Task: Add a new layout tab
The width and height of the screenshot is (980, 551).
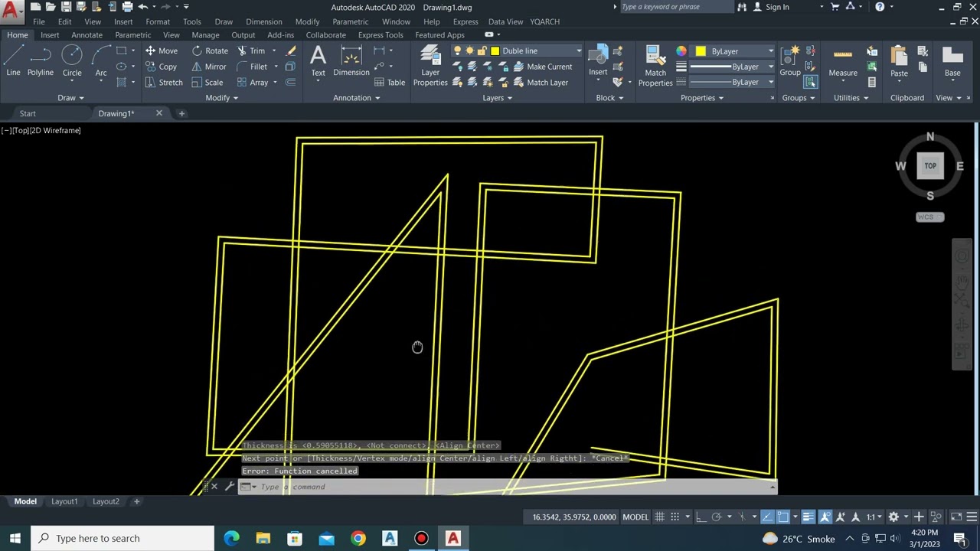Action: 136,501
